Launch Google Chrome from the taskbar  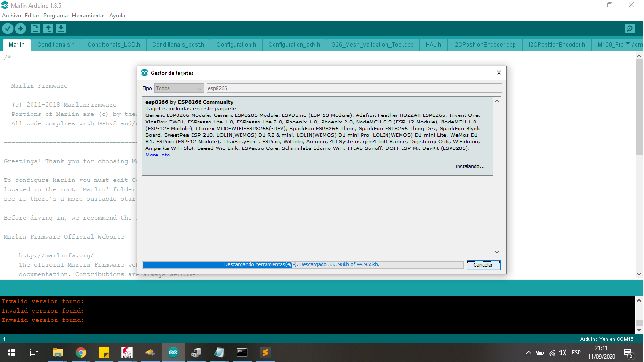[81, 353]
